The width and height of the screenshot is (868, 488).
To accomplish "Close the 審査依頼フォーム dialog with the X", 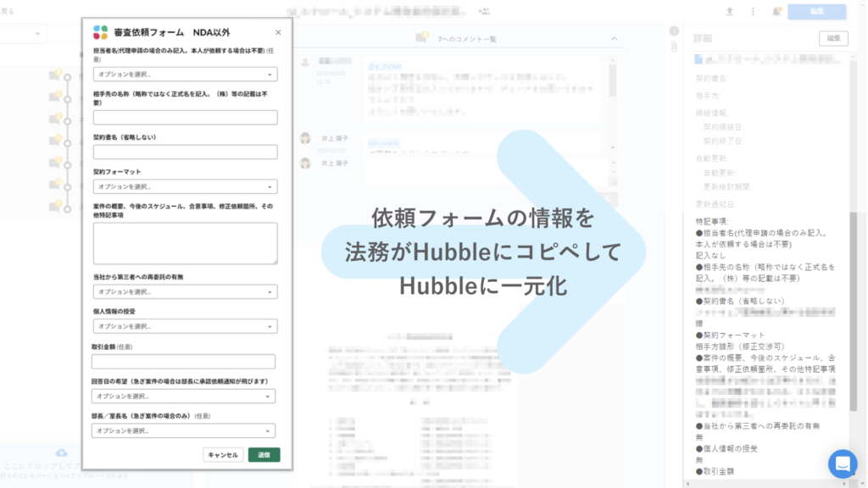I will pos(278,33).
